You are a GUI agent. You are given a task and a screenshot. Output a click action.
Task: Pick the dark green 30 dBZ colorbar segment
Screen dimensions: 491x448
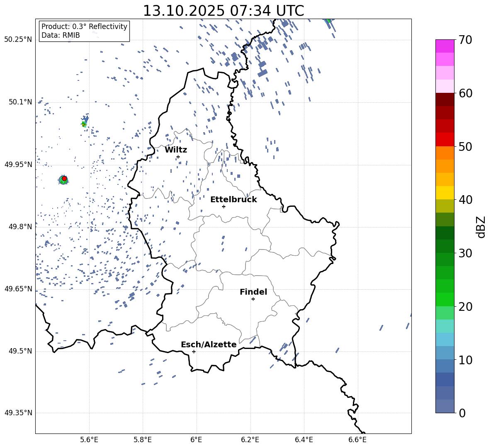[445, 246]
